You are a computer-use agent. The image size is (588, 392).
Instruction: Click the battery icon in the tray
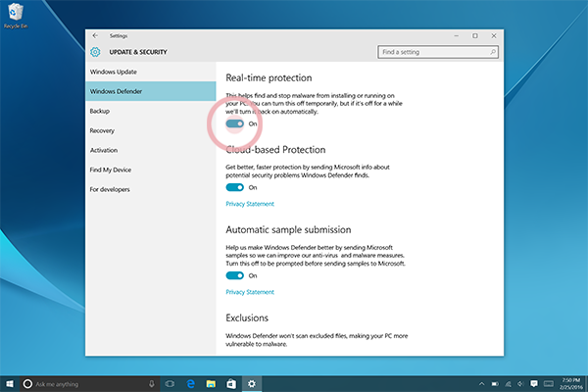[x=495, y=384]
